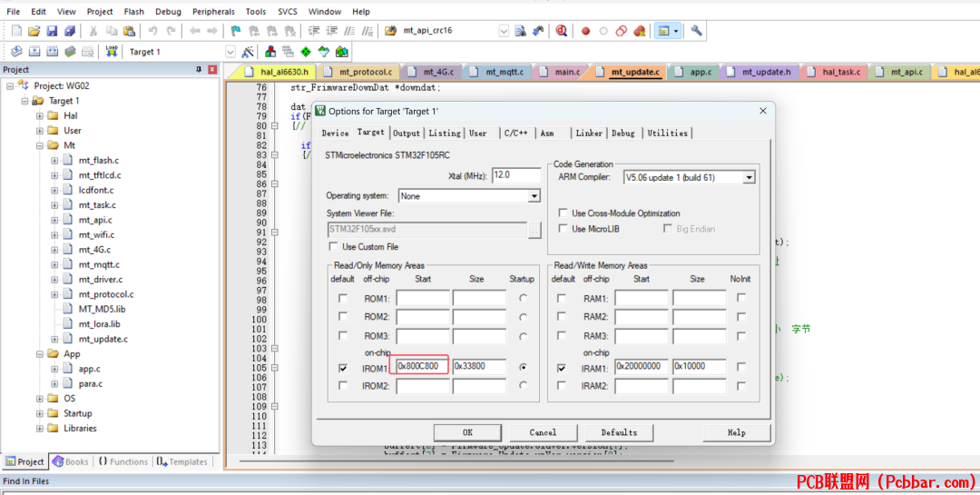
Task: Toggle a bookmark on current line
Action: [x=236, y=31]
